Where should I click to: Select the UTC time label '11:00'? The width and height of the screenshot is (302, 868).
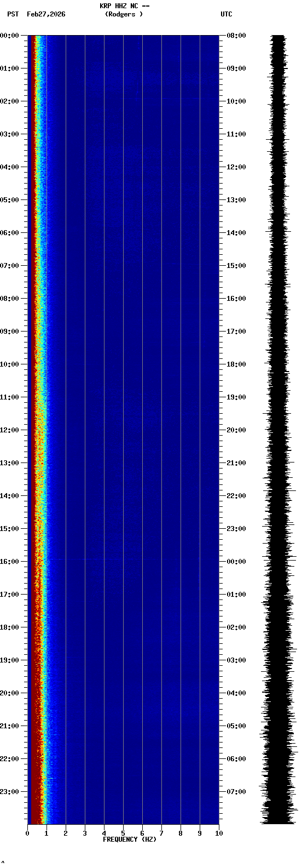pyautogui.click(x=236, y=134)
